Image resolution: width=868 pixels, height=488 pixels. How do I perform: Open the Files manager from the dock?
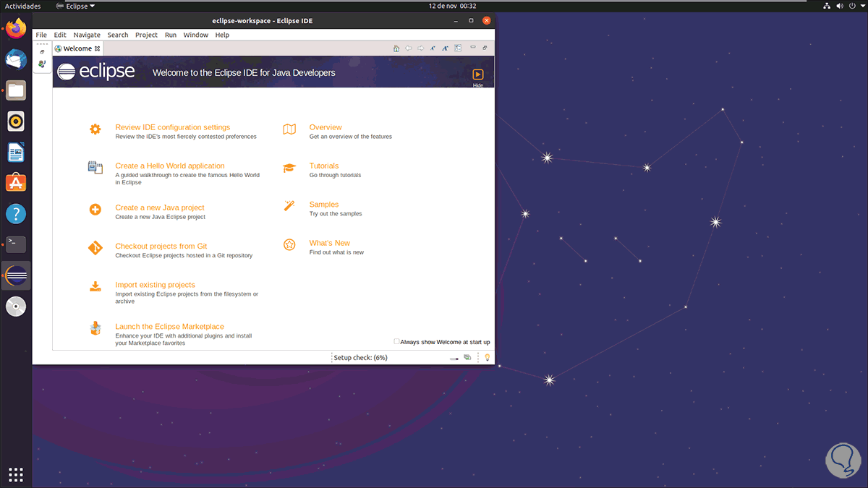pyautogui.click(x=16, y=90)
